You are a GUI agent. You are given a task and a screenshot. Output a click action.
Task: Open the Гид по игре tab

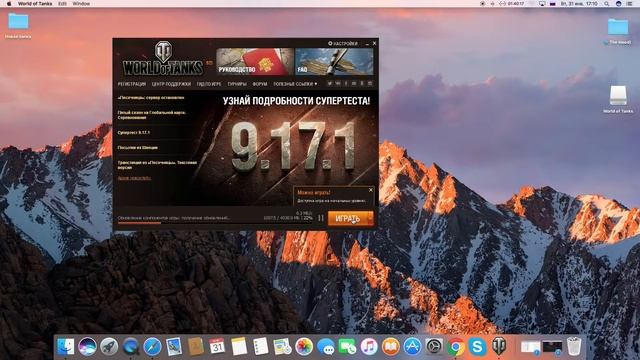tap(209, 84)
